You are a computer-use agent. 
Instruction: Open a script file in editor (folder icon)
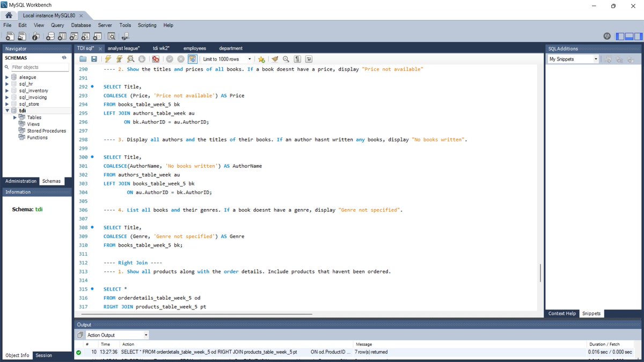tap(83, 59)
